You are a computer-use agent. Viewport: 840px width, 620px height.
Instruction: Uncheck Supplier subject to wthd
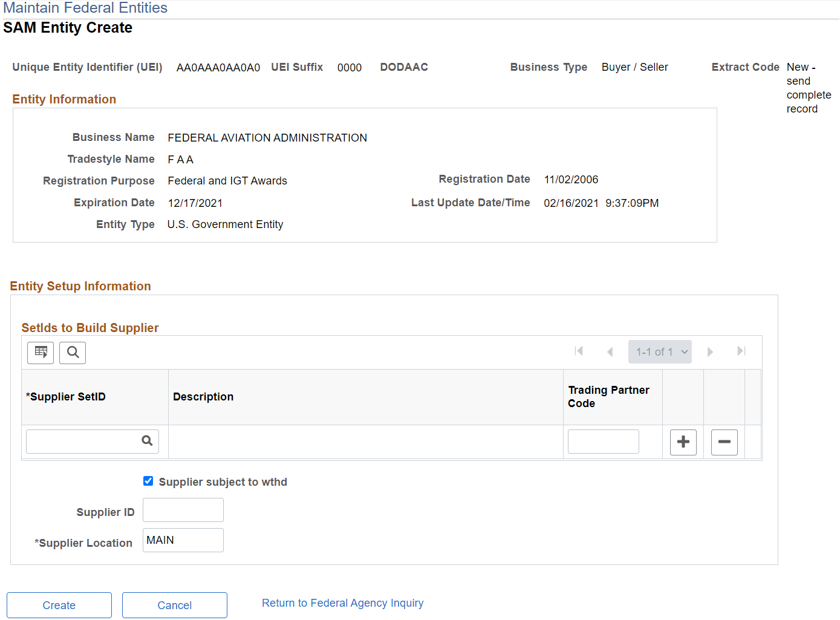pyautogui.click(x=148, y=481)
